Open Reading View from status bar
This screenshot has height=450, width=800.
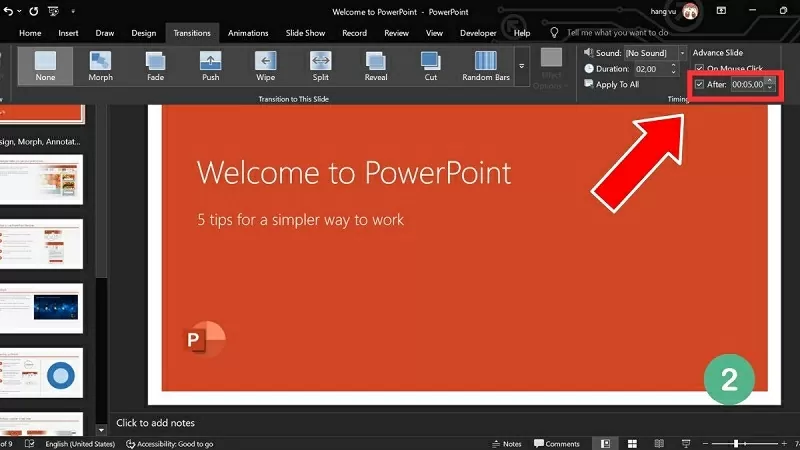click(x=657, y=443)
